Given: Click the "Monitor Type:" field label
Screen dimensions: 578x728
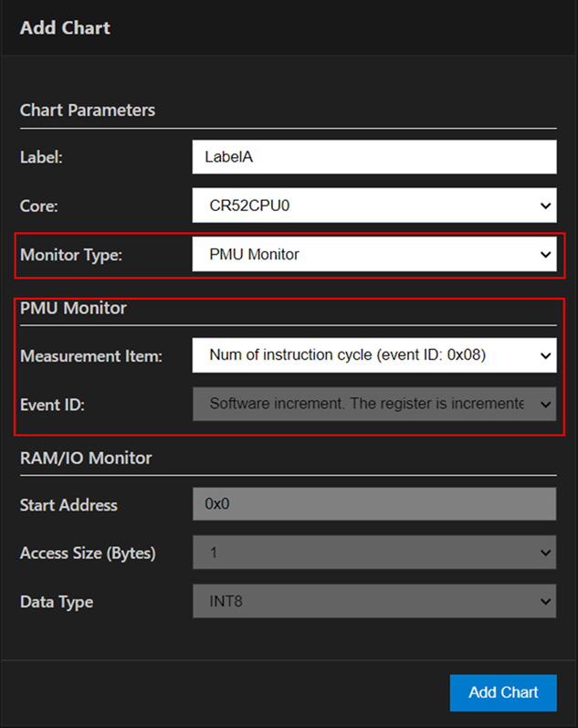Looking at the screenshot, I should (71, 255).
